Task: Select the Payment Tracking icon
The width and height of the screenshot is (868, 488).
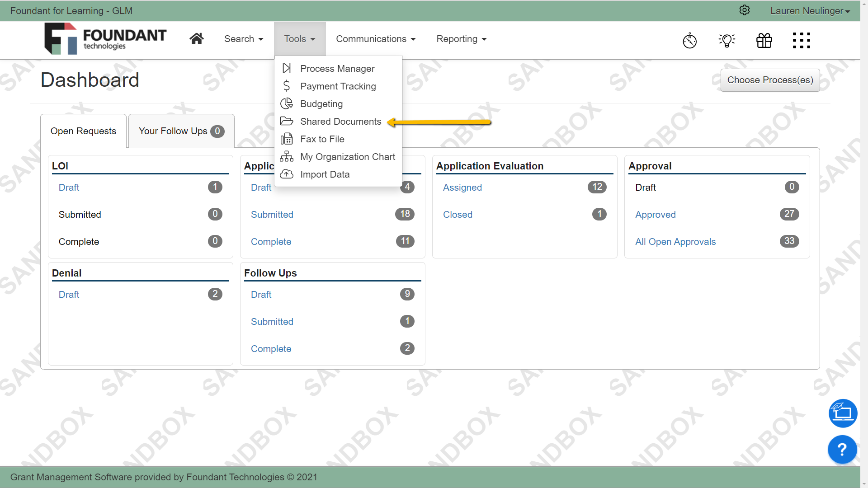Action: tap(287, 86)
